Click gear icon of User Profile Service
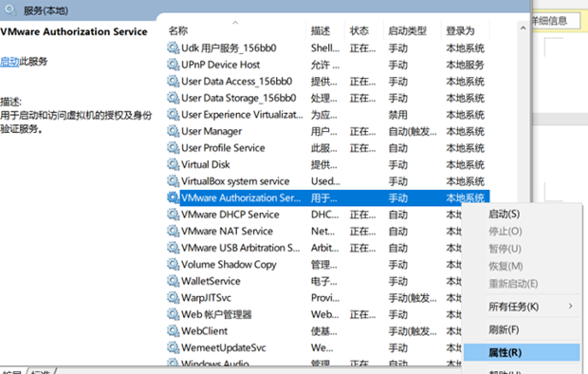Screen dimensions: 588x374 [x=173, y=148]
